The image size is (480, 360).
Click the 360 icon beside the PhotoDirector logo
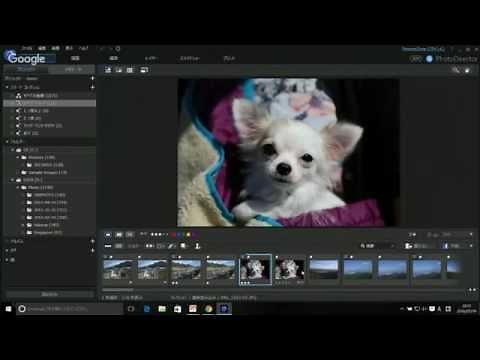click(x=416, y=59)
